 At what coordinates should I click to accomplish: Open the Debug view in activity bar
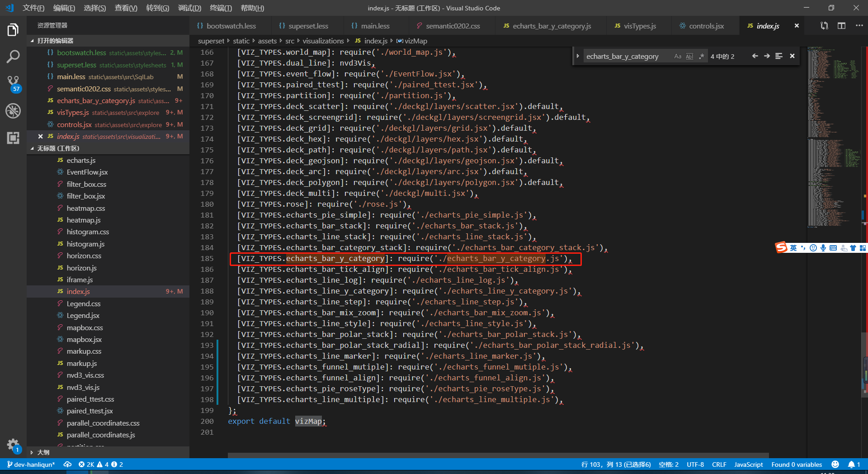13,111
